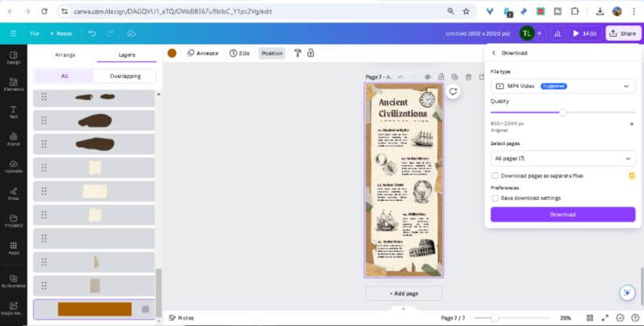
Task: Open the File menu
Action: point(35,33)
